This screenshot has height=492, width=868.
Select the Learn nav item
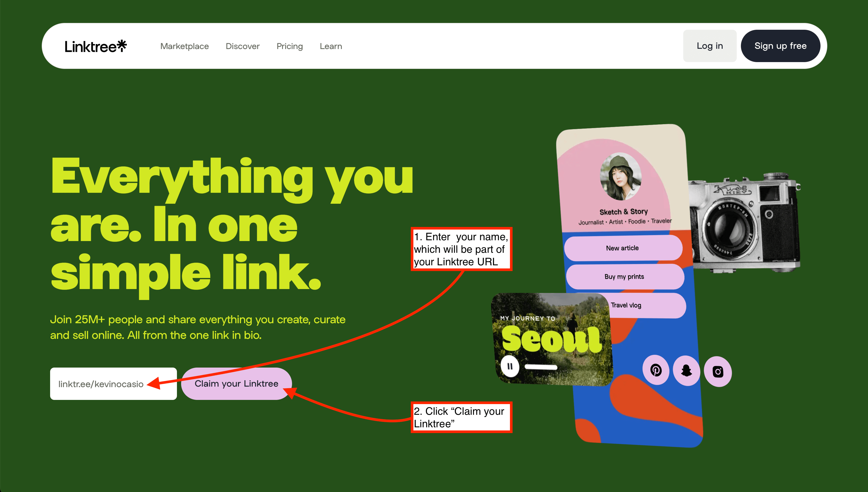click(331, 46)
